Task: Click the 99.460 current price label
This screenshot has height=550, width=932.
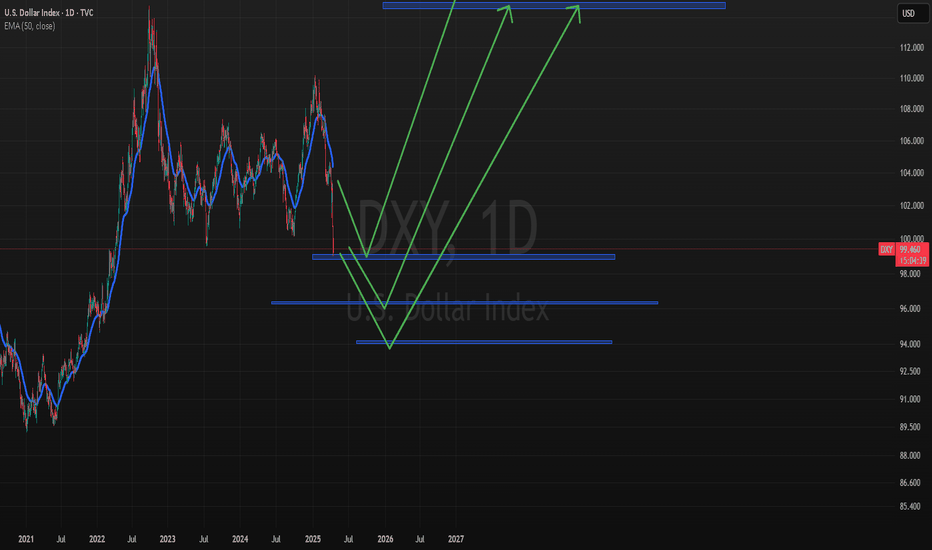Action: click(910, 250)
